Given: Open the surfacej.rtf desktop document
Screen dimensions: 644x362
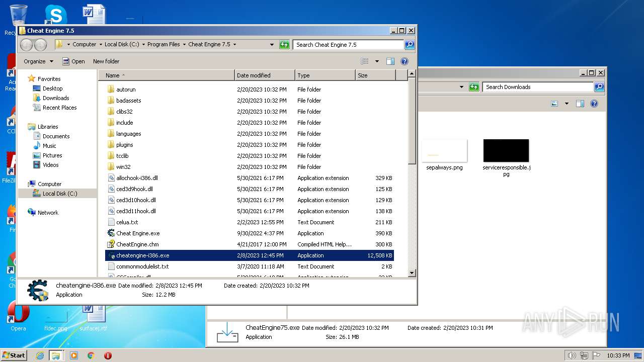Looking at the screenshot, I should (x=93, y=318).
